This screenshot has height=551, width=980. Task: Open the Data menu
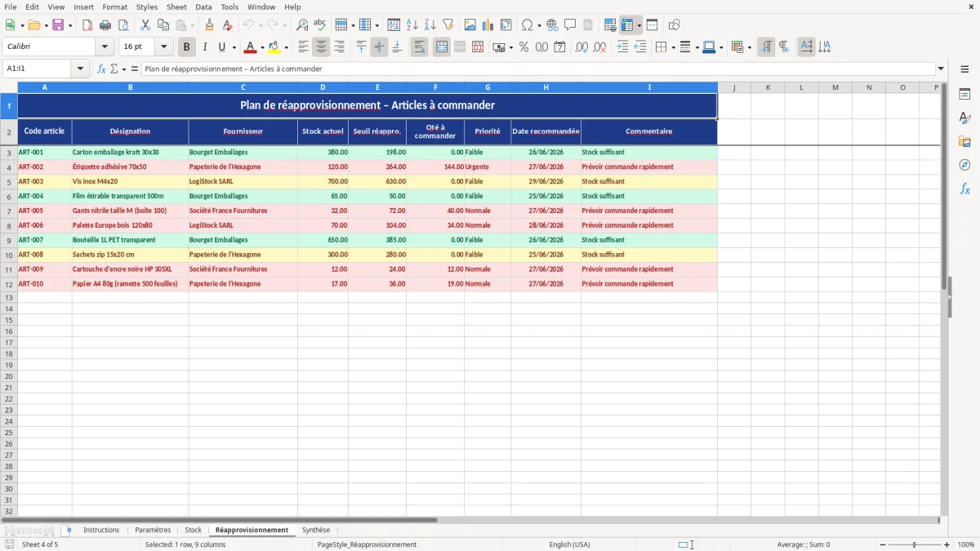203,7
